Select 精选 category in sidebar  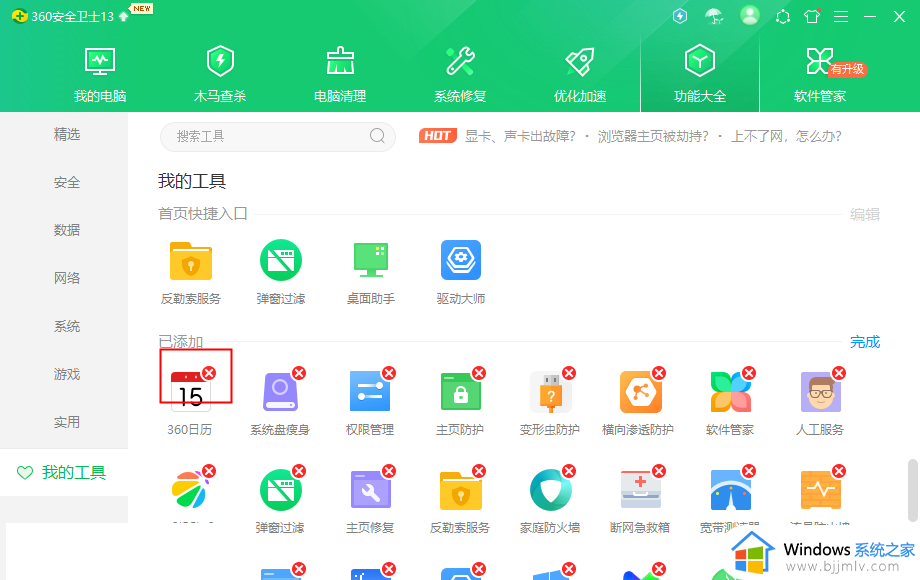[x=66, y=134]
